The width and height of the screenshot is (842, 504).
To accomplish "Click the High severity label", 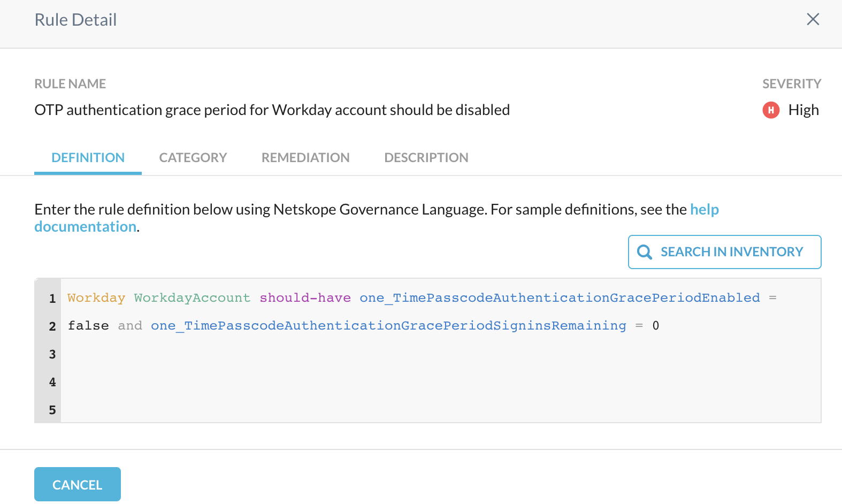I will click(x=803, y=110).
